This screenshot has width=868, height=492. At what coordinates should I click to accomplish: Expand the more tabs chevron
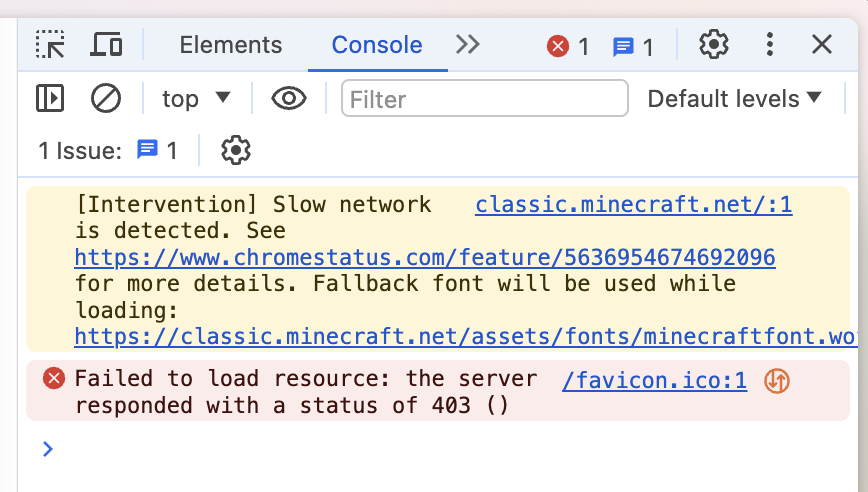467,45
